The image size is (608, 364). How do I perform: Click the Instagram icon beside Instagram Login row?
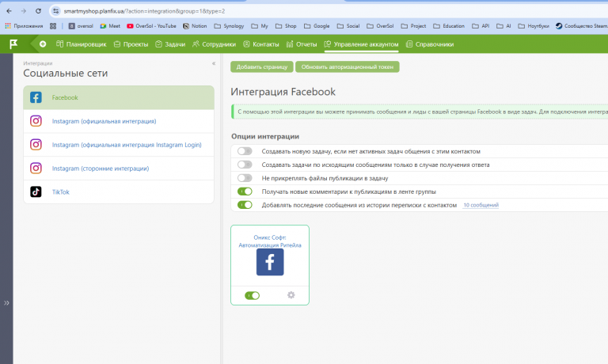[x=36, y=145]
